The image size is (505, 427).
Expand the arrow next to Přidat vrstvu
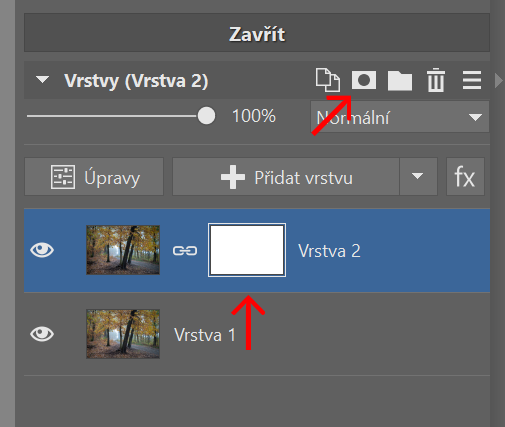click(x=418, y=176)
